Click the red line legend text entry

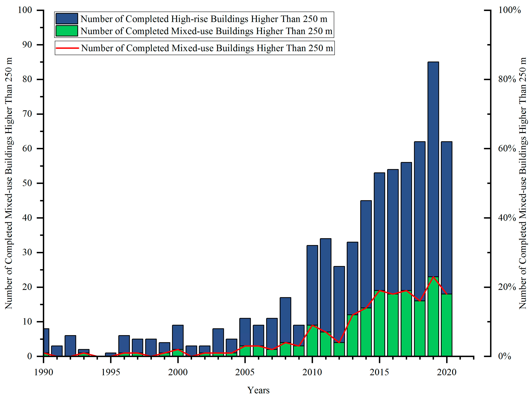(207, 48)
